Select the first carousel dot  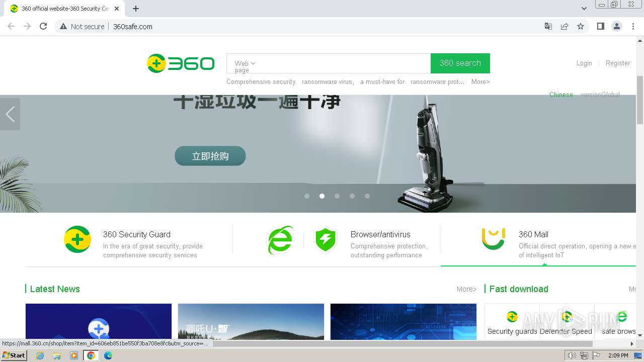pos(307,196)
